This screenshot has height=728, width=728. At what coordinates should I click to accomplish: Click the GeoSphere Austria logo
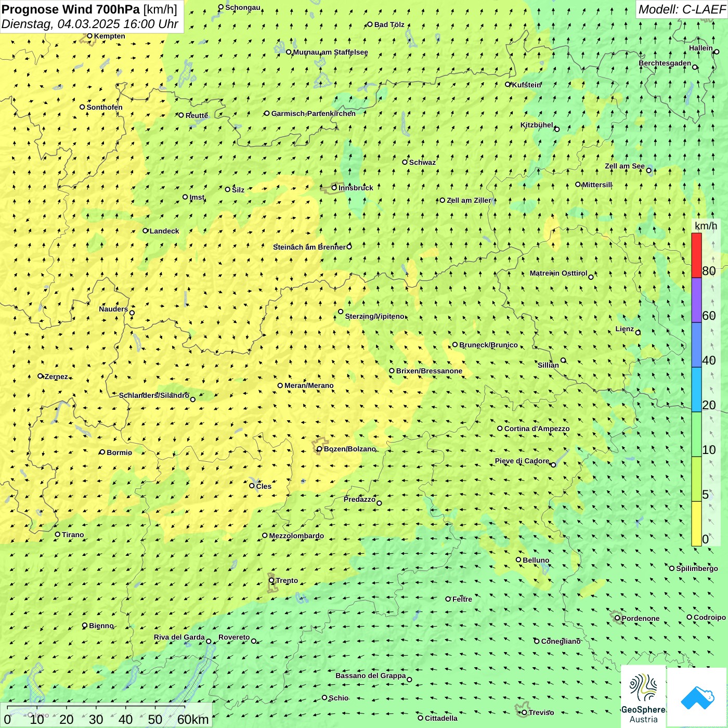click(643, 696)
